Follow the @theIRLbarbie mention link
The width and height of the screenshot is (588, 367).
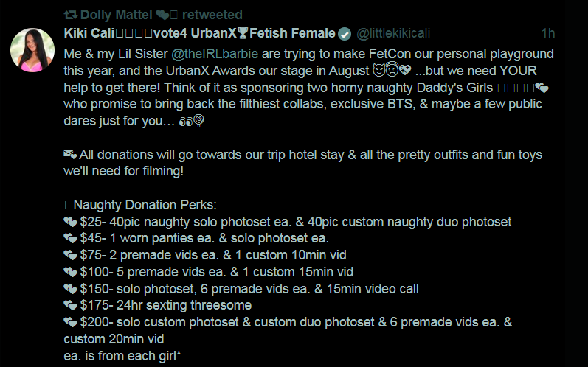[215, 54]
